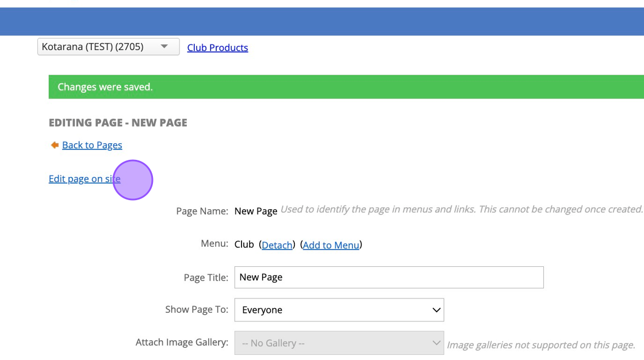Focus the Page Title text field

coord(389,277)
